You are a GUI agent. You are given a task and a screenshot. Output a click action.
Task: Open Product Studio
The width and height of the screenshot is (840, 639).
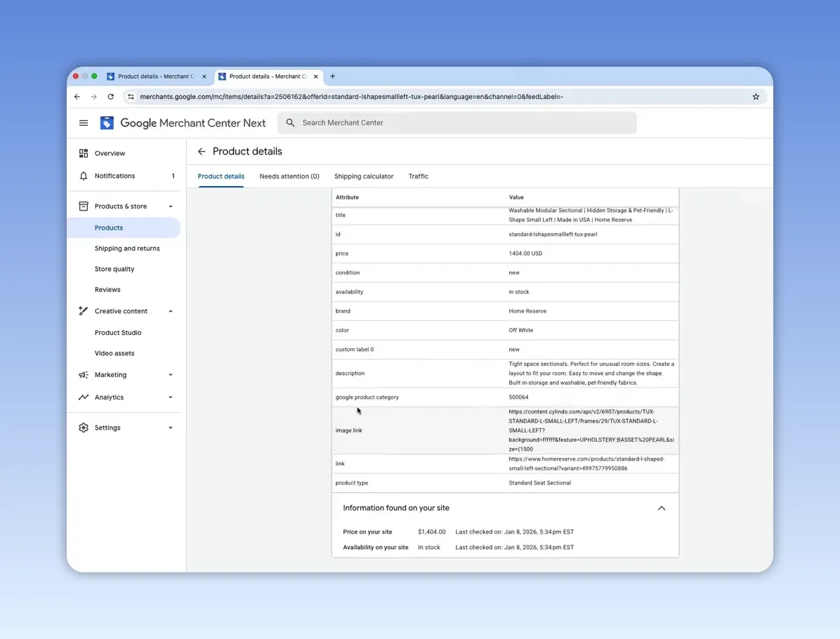[118, 333]
